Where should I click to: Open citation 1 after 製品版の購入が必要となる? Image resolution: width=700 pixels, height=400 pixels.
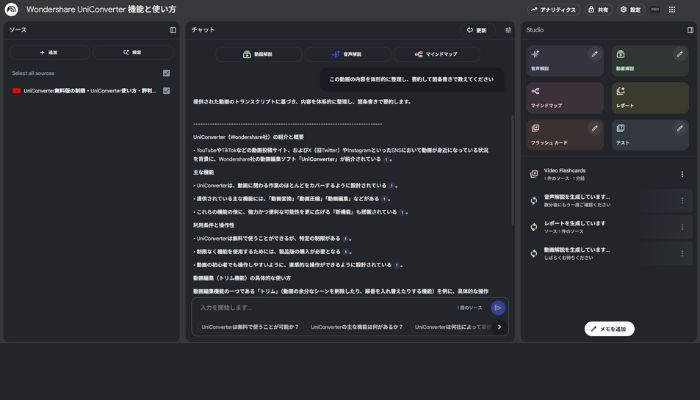(346, 252)
